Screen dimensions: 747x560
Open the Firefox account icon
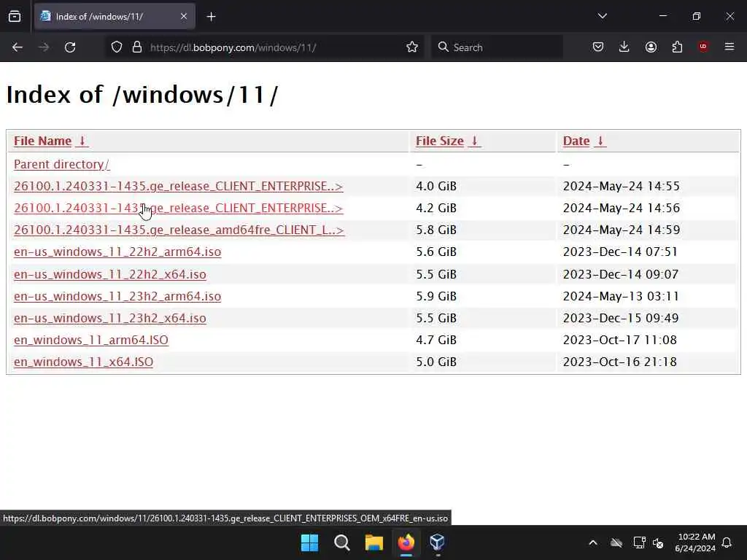[651, 47]
